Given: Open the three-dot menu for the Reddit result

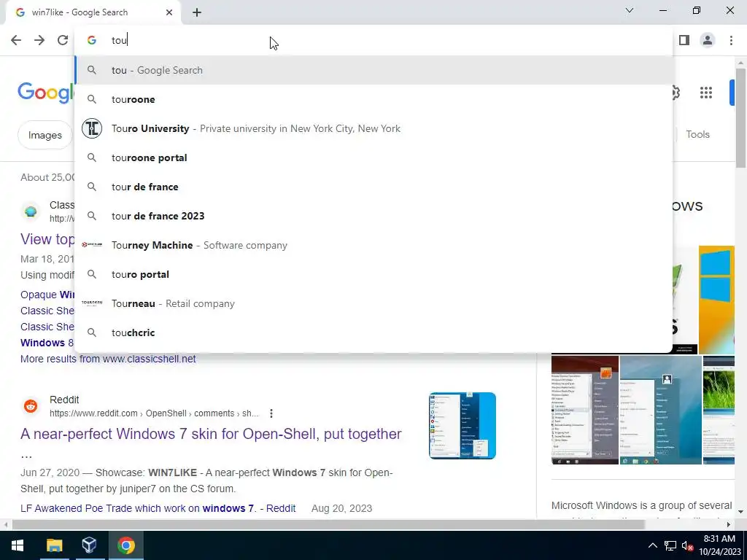Looking at the screenshot, I should (x=271, y=413).
